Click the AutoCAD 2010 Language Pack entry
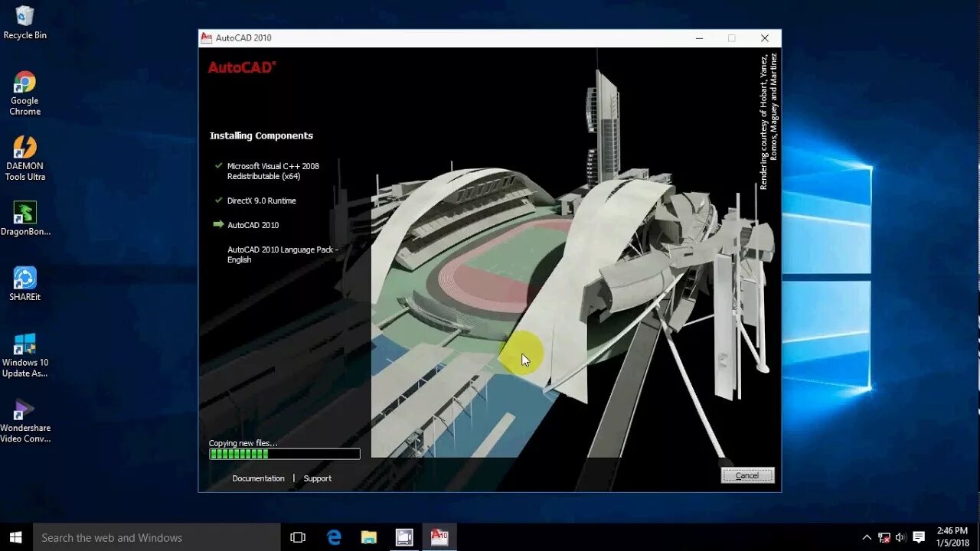This screenshot has width=980, height=551. tap(283, 255)
